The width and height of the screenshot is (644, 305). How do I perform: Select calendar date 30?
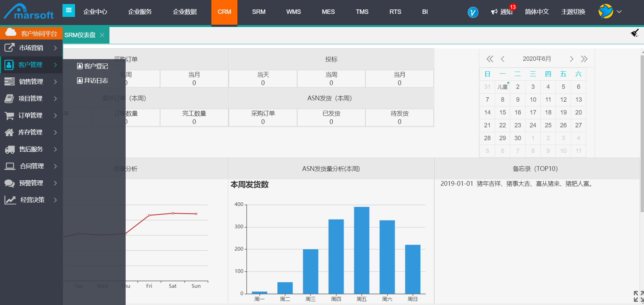pos(518,138)
